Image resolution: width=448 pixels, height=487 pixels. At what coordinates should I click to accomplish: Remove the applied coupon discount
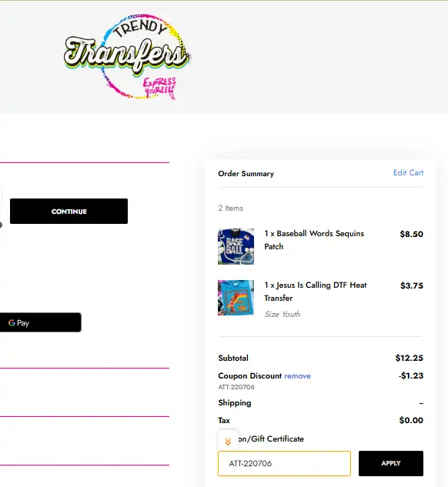[x=297, y=376]
